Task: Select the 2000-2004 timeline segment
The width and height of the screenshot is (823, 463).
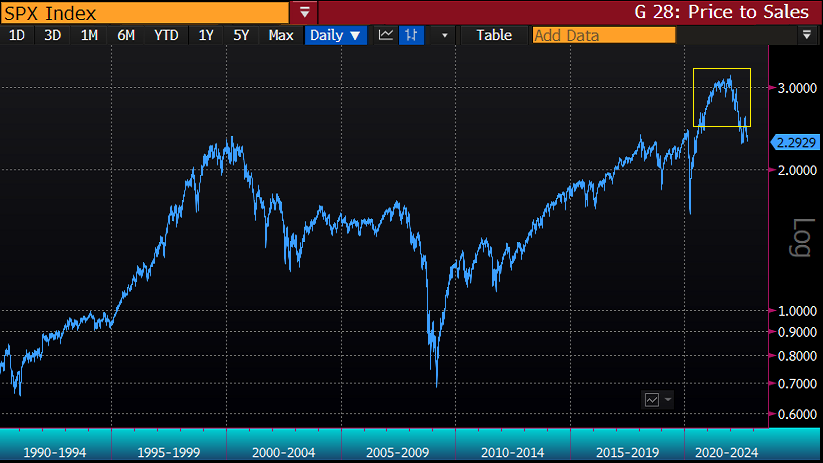Action: [x=284, y=452]
